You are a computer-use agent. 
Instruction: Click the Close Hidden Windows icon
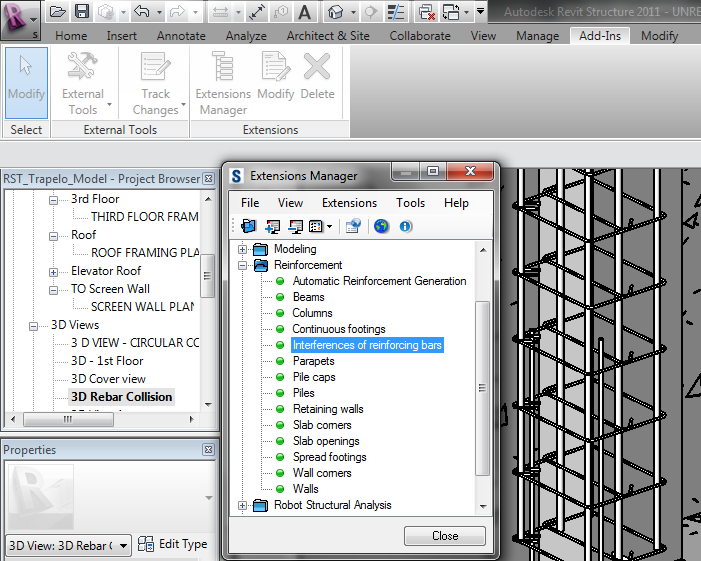tap(427, 12)
